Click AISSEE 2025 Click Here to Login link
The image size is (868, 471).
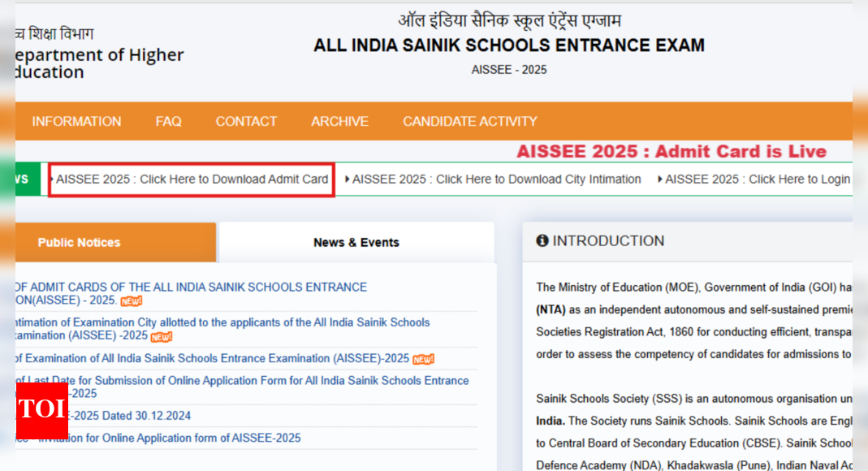758,179
